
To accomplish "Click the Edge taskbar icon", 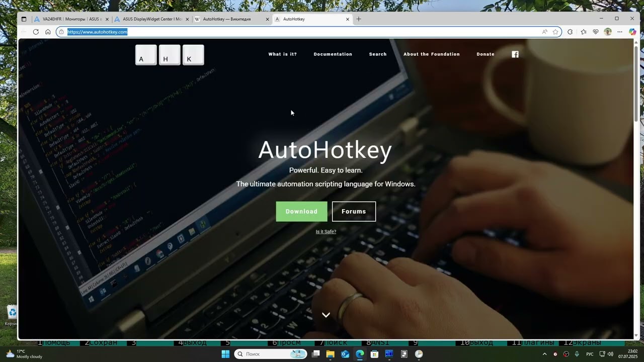I will [x=360, y=354].
